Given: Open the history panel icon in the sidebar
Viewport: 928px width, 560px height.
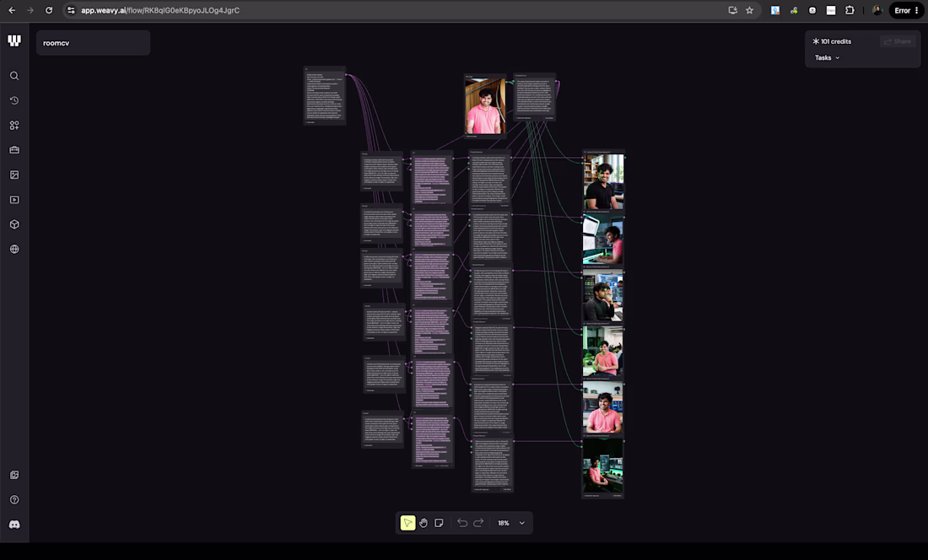Looking at the screenshot, I should click(14, 100).
